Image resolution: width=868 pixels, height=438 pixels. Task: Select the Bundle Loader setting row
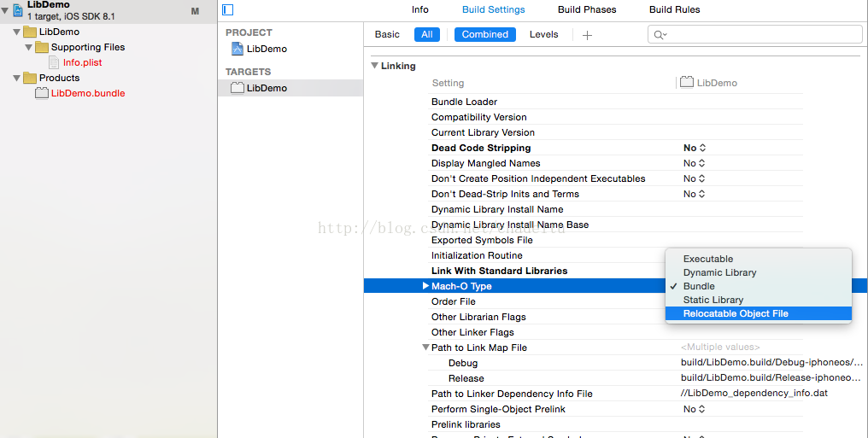click(x=464, y=102)
